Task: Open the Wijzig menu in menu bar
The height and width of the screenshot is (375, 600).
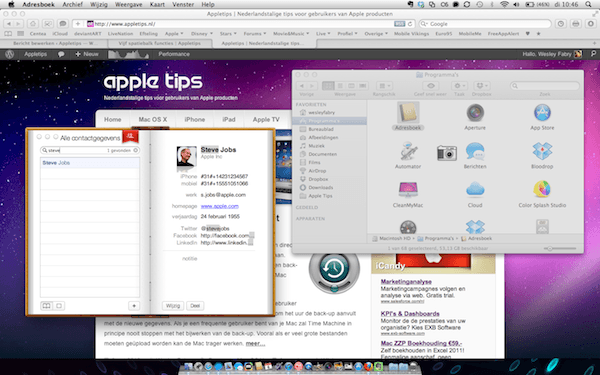Action: [x=99, y=5]
